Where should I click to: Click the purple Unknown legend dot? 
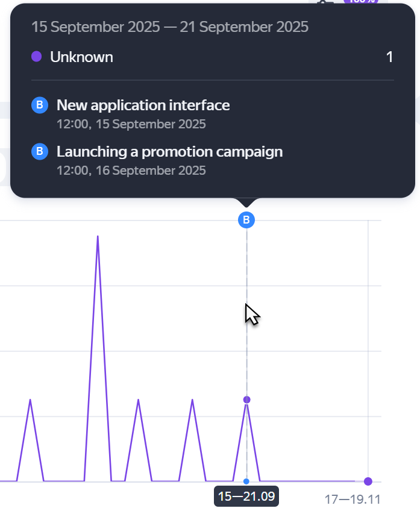click(37, 57)
